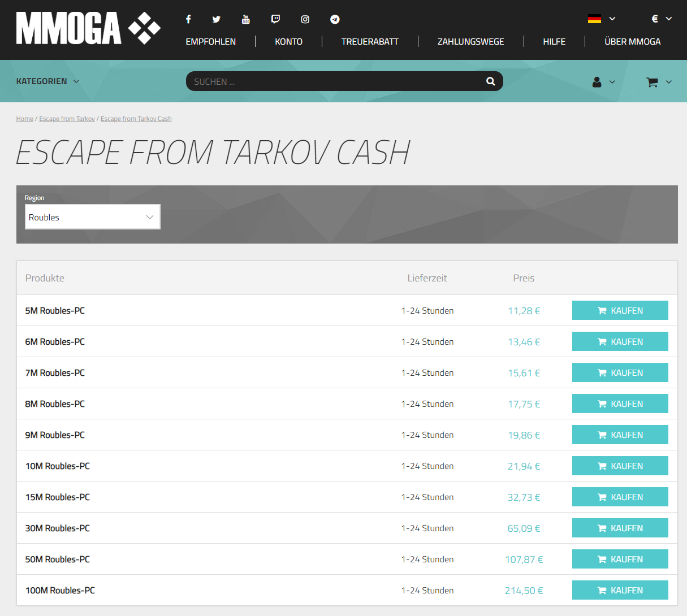Screen dimensions: 687x616
Task: Click the Euro currency symbol
Action: (655, 19)
